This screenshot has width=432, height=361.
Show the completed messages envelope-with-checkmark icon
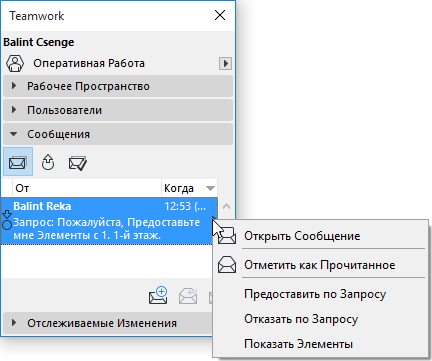click(x=78, y=163)
